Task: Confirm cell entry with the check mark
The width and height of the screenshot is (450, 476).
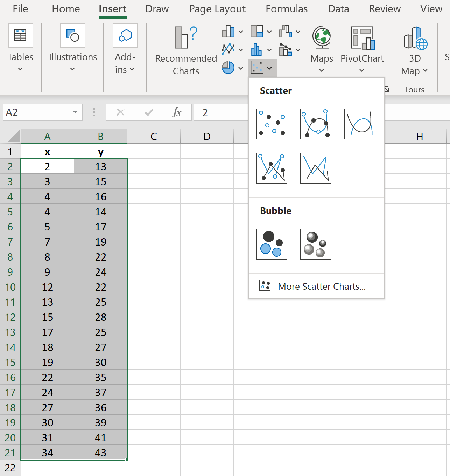Action: point(149,112)
